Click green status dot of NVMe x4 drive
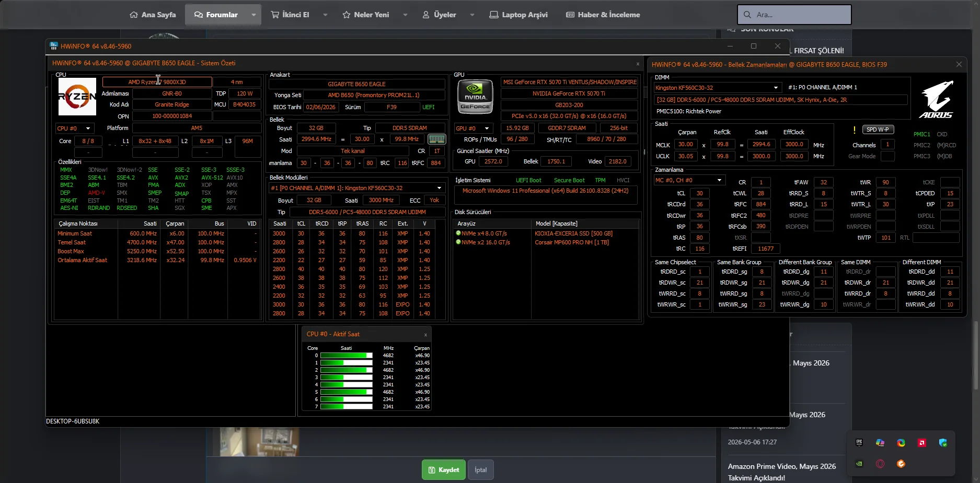Screen dimensions: 980x483 [458, 233]
